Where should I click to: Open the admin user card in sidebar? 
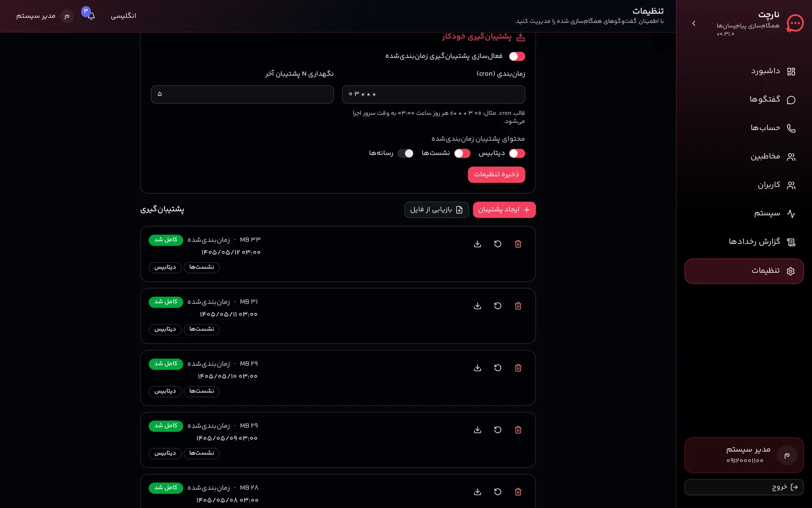pyautogui.click(x=744, y=455)
